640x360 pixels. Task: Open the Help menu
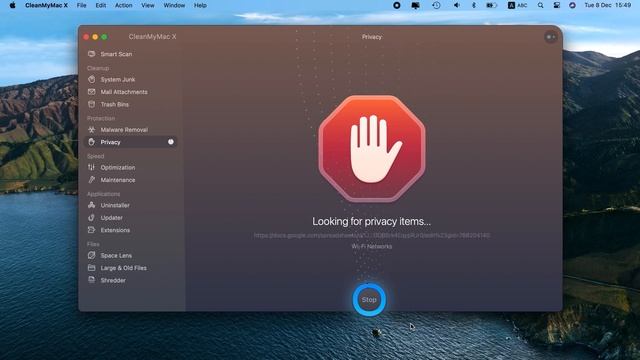pyautogui.click(x=200, y=5)
